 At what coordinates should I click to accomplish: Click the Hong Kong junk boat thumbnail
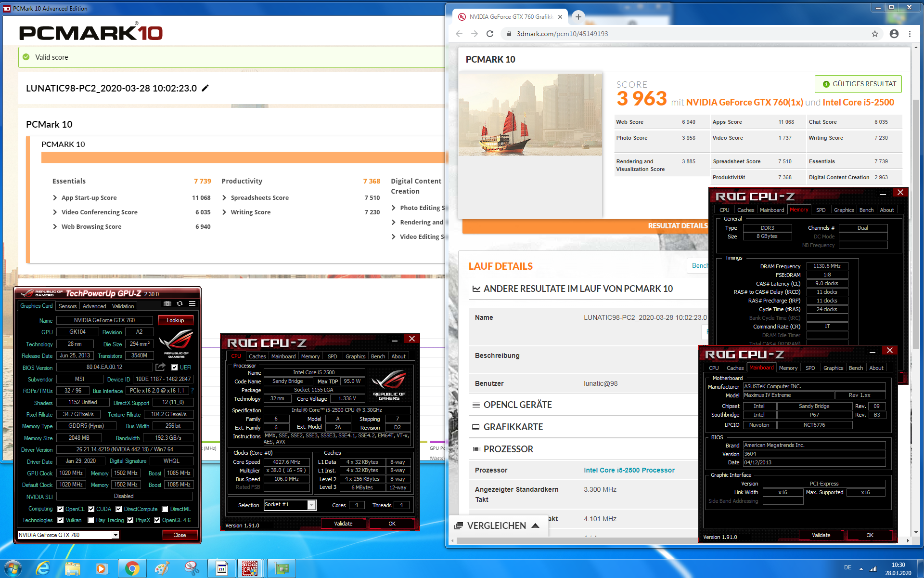pyautogui.click(x=530, y=114)
